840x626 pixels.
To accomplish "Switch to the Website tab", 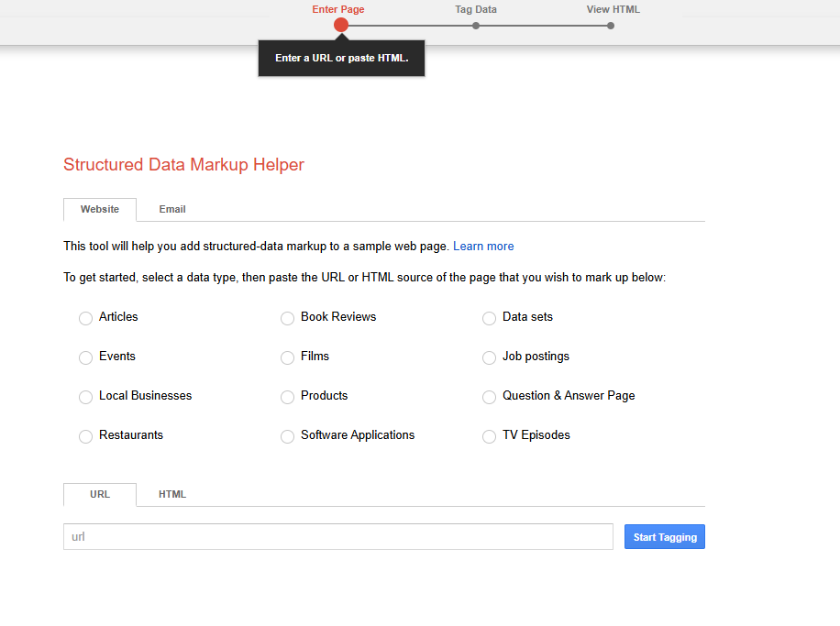I will click(100, 209).
